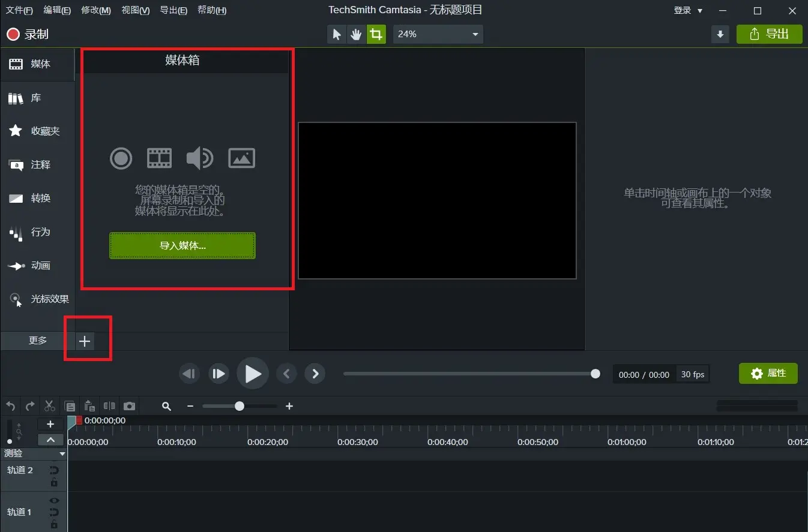Play the video preview
This screenshot has height=532, width=808.
point(253,374)
